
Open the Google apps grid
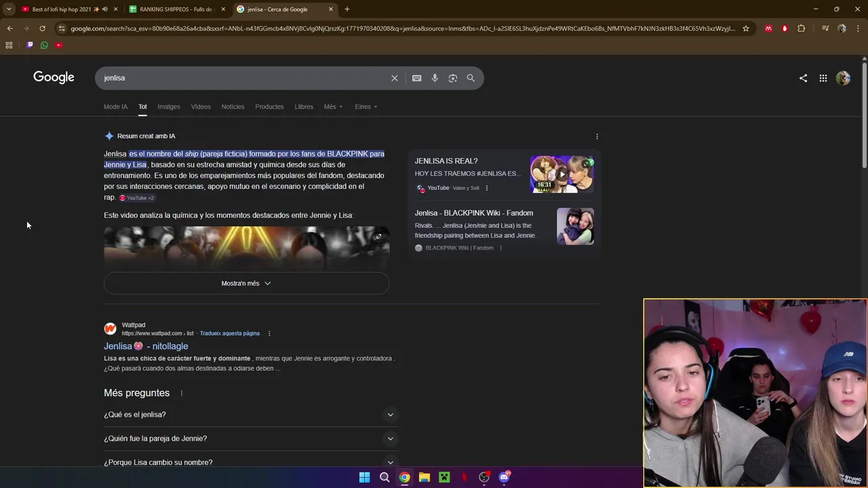pos(823,78)
